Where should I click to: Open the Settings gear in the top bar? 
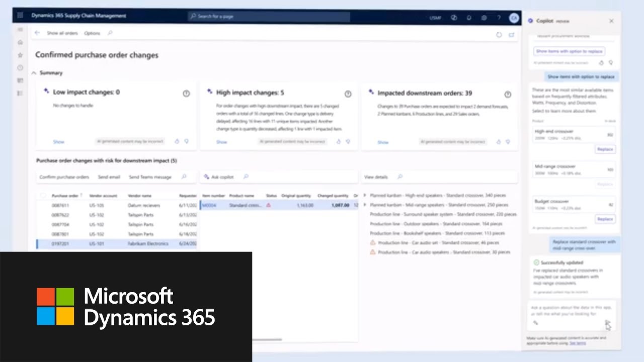pyautogui.click(x=484, y=18)
